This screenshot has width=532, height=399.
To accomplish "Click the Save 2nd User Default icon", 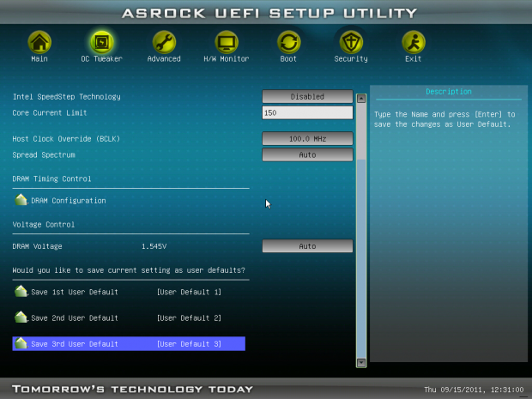I will coord(21,317).
